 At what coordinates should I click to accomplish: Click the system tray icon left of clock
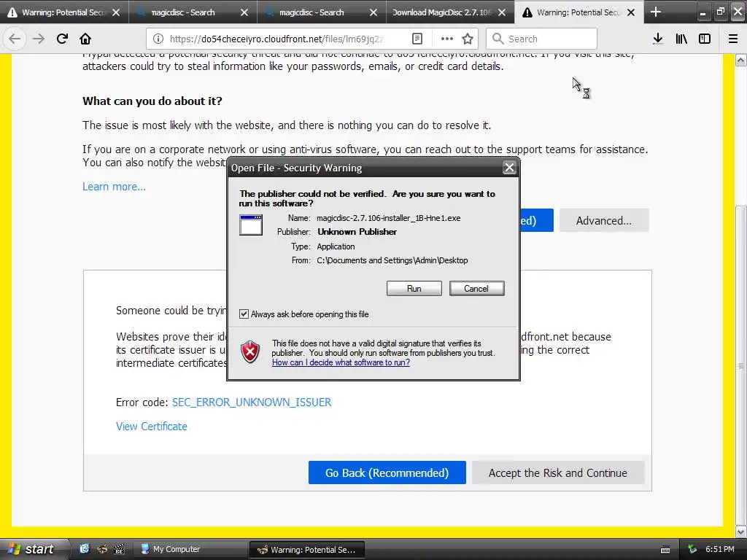[692, 549]
